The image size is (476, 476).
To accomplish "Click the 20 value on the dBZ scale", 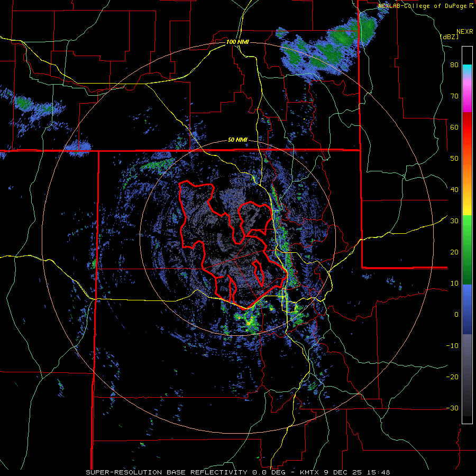I will (454, 252).
